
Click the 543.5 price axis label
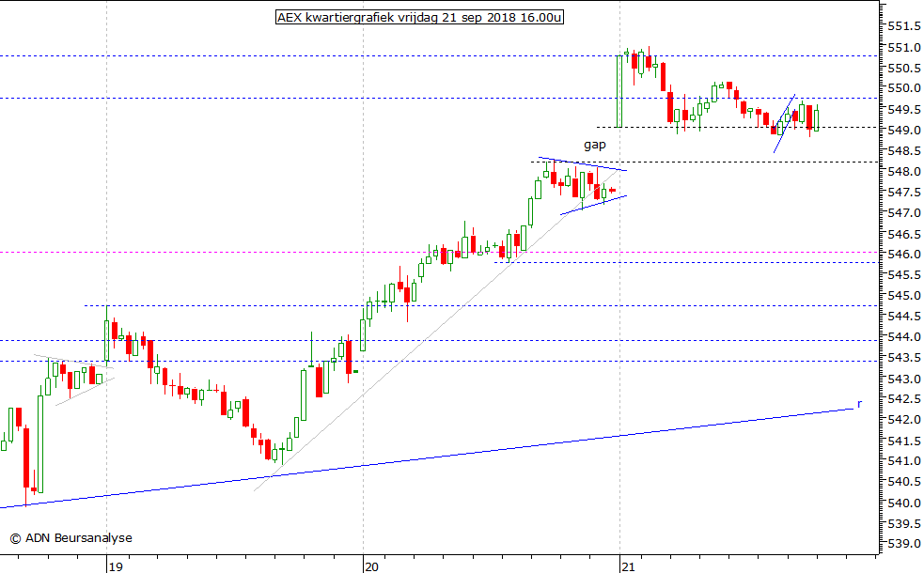(904, 358)
